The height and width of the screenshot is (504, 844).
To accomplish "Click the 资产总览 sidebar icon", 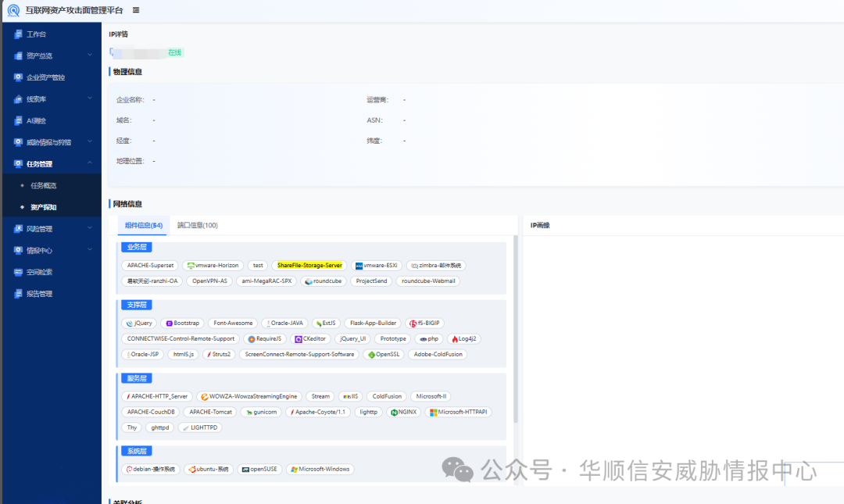I will [18, 55].
